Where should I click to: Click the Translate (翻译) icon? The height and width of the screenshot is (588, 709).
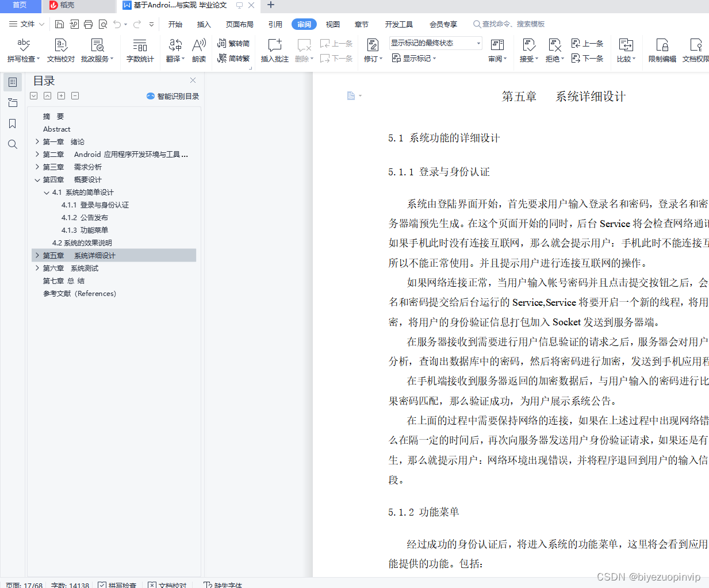pos(175,45)
